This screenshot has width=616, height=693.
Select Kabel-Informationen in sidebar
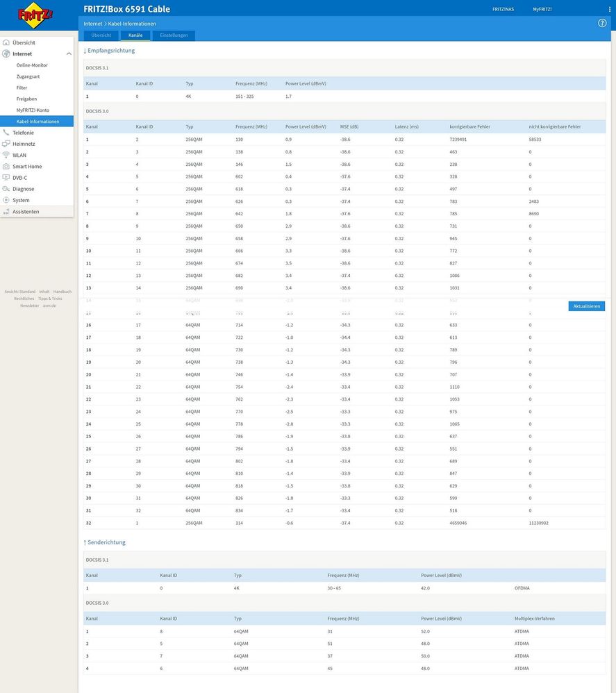point(37,122)
